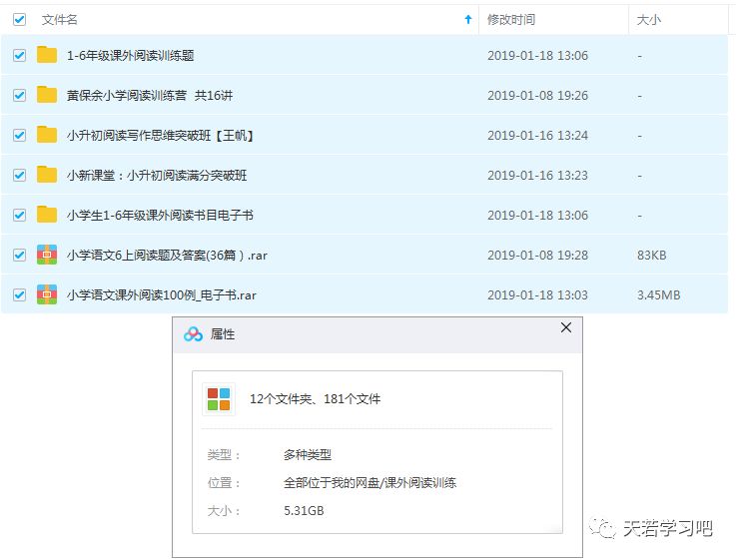Select file 小学语文课外阅读100例_电子书.rar
Screen dimensions: 736x560
[162, 295]
